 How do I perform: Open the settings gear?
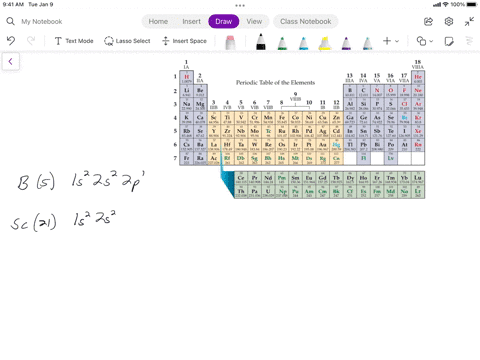pyautogui.click(x=449, y=21)
